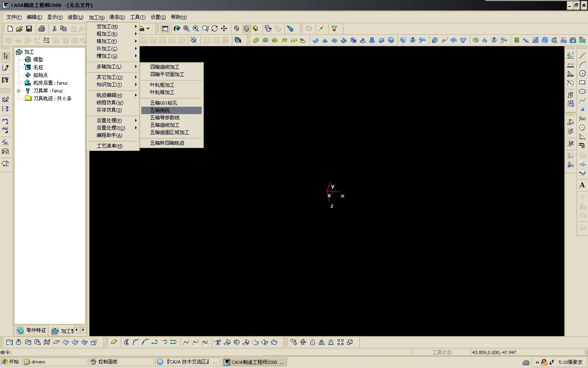Image resolution: width=588 pixels, height=368 pixels.
Task: Click the eraser icon in bottom toolbar
Action: 114,342
